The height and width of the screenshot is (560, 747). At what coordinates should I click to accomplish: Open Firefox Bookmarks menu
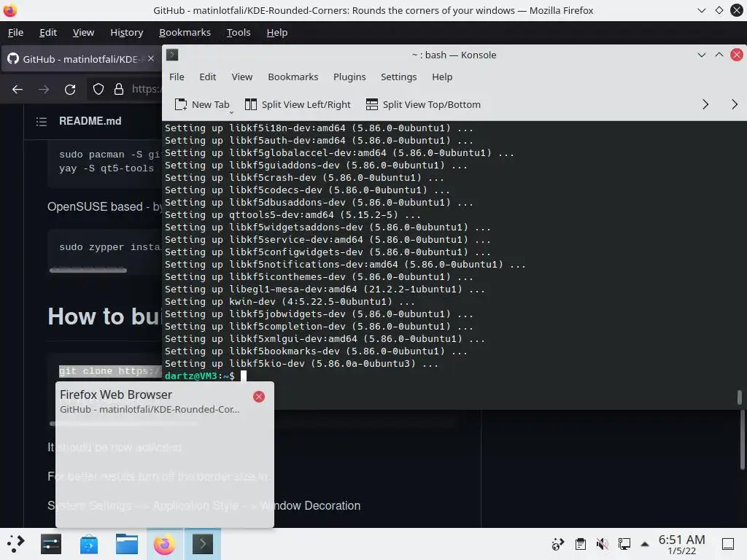tap(185, 32)
